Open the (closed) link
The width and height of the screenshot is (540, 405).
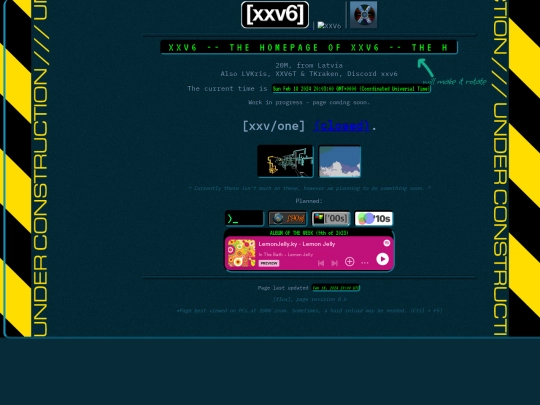[x=341, y=126]
